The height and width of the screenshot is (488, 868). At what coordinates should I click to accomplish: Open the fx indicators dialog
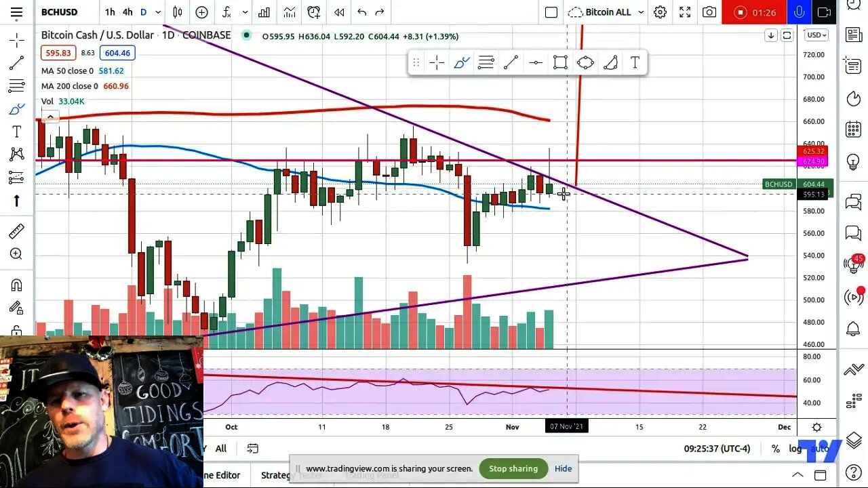coord(226,12)
